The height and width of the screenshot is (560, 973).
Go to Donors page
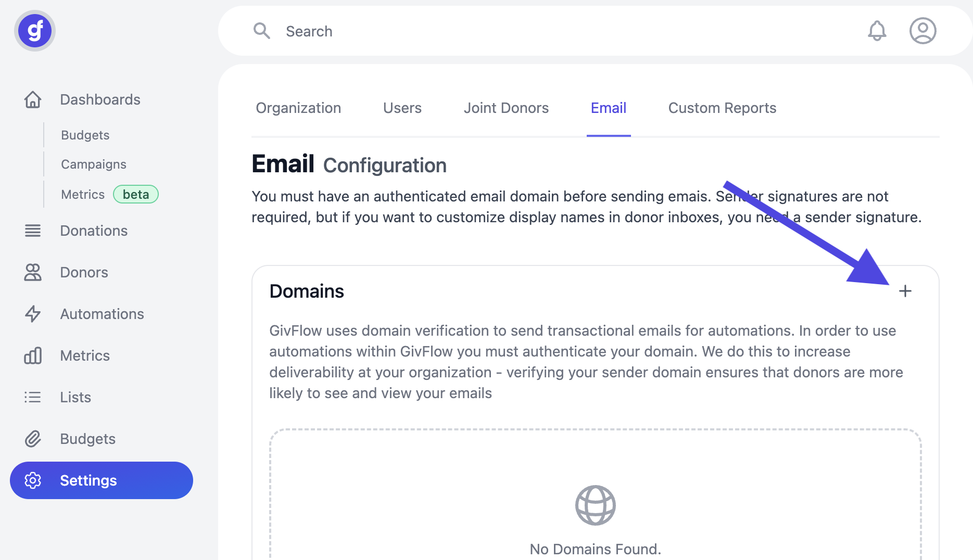click(x=84, y=272)
